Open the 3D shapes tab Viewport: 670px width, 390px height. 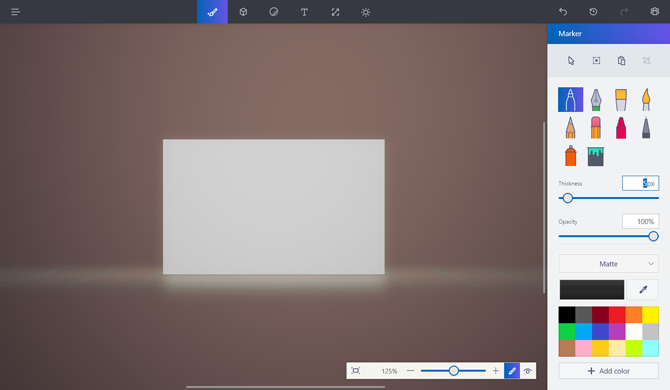click(x=243, y=12)
